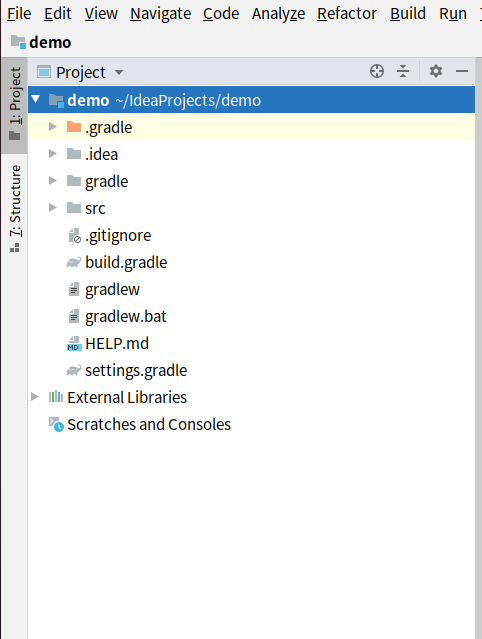The height and width of the screenshot is (639, 482).
Task: Open the Refactor menu
Action: [347, 13]
